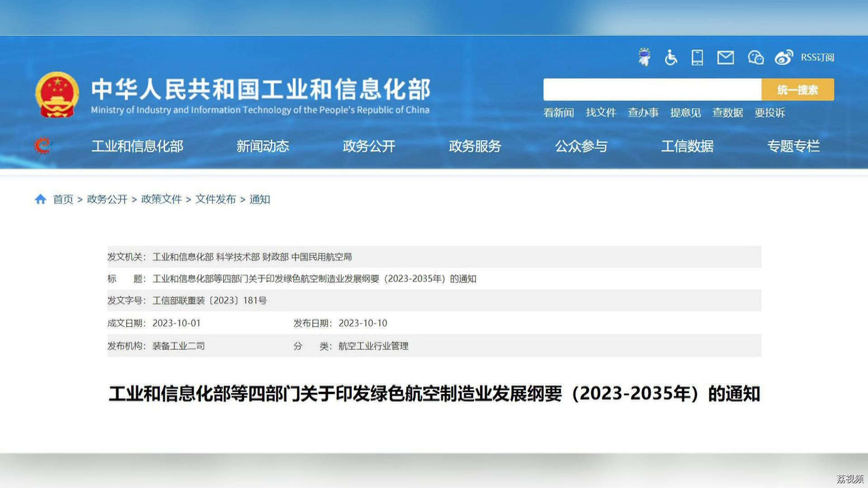Open the Weibo icon
868x488 pixels.
pyautogui.click(x=784, y=57)
